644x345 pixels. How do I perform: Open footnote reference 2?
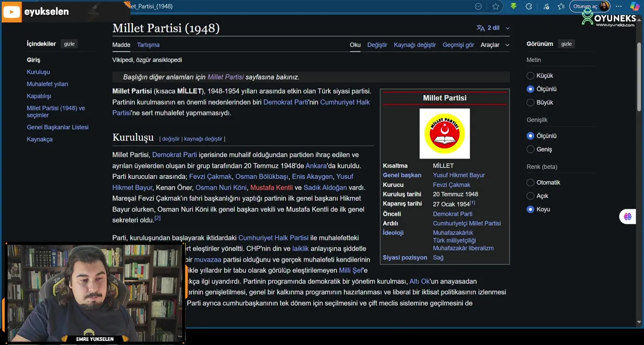(157, 218)
